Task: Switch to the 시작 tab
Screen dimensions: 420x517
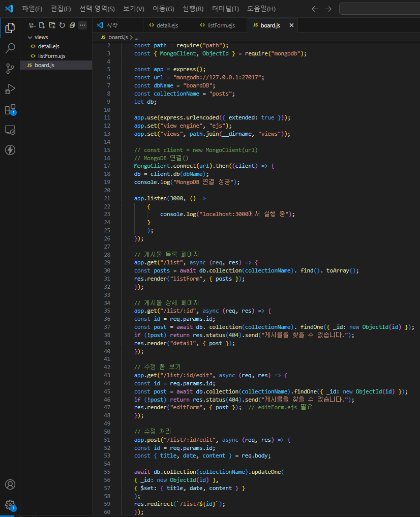Action: point(117,25)
